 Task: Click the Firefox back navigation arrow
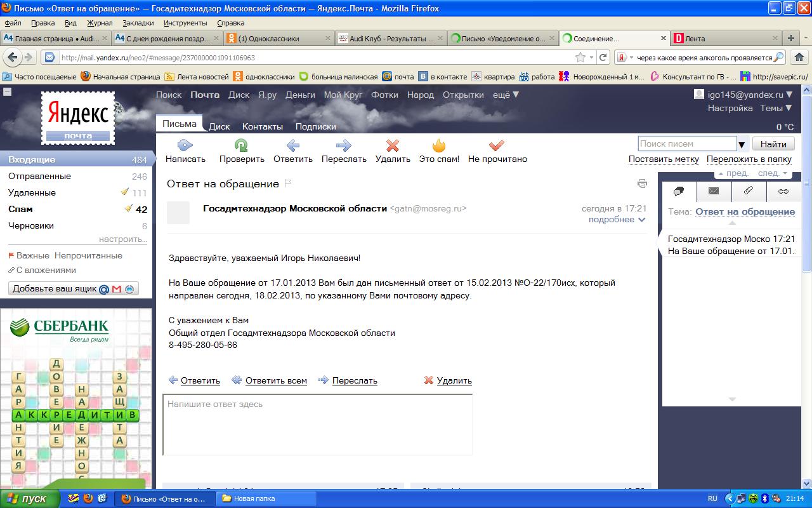[x=12, y=57]
